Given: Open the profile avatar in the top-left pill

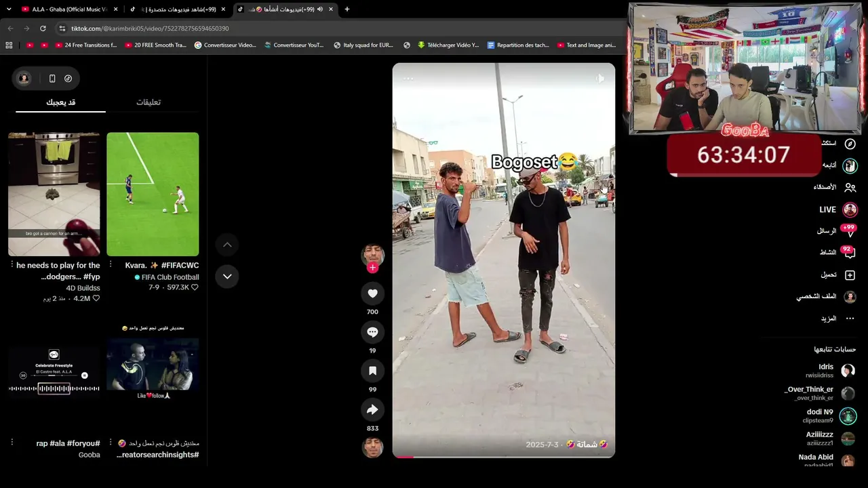Looking at the screenshot, I should point(24,79).
